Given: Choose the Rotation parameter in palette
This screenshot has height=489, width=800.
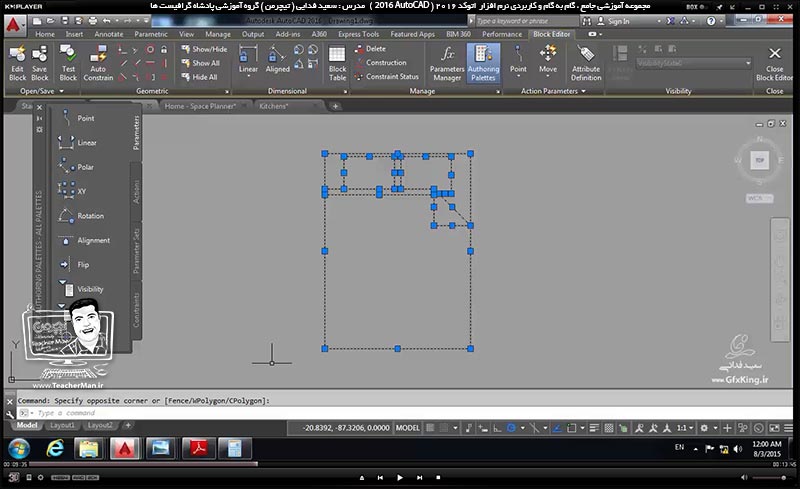Looking at the screenshot, I should 82,216.
